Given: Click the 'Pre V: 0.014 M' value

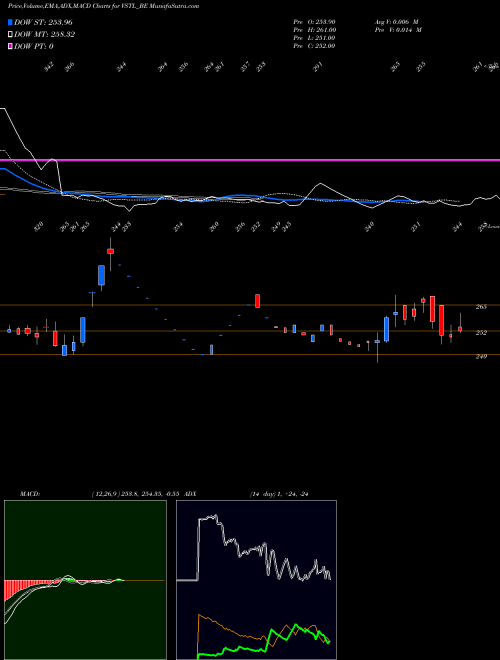Looking at the screenshot, I should 397,30.
